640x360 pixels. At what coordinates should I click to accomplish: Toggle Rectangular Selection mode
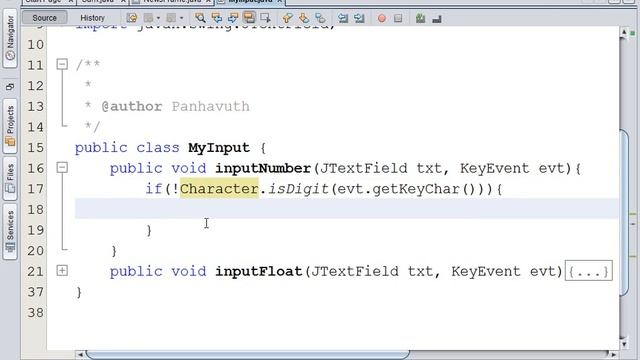pyautogui.click(x=265, y=18)
